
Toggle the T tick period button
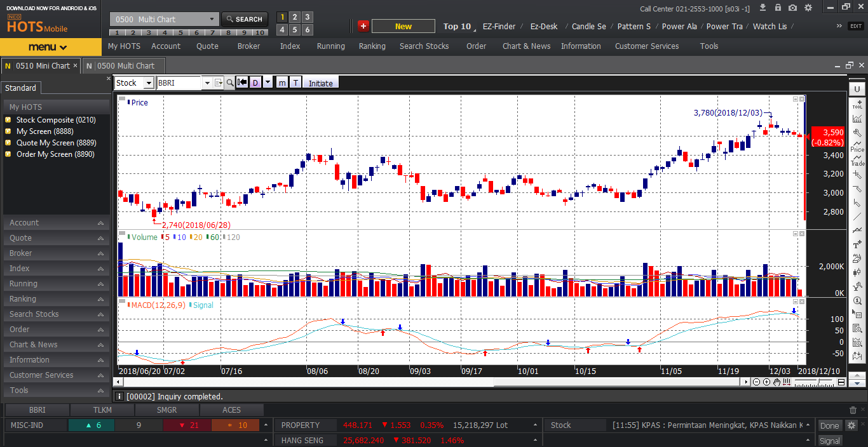pos(295,83)
